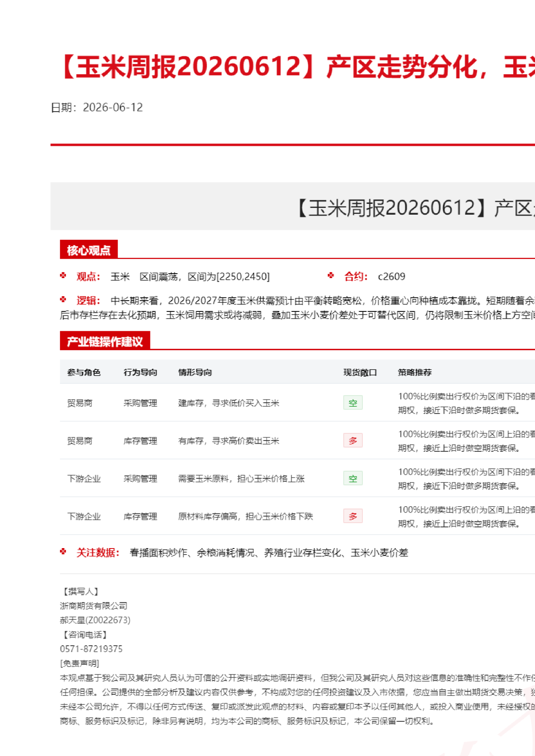
Task: Click 下游企业 in 需要玉米原料 row
Action: (84, 479)
